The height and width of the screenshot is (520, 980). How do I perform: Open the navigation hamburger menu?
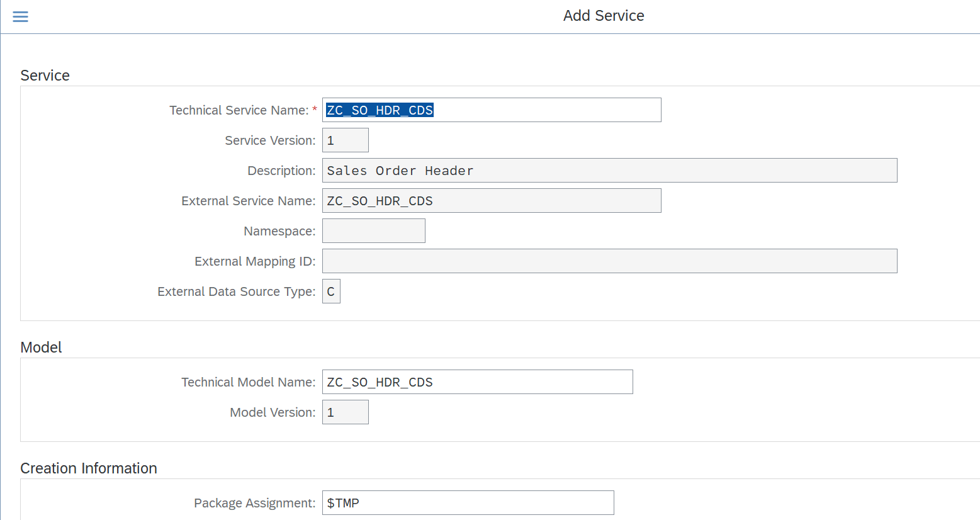tap(20, 16)
